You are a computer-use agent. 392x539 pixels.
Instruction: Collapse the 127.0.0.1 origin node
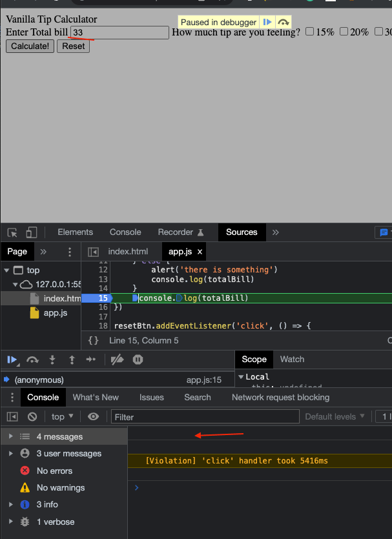coord(15,285)
